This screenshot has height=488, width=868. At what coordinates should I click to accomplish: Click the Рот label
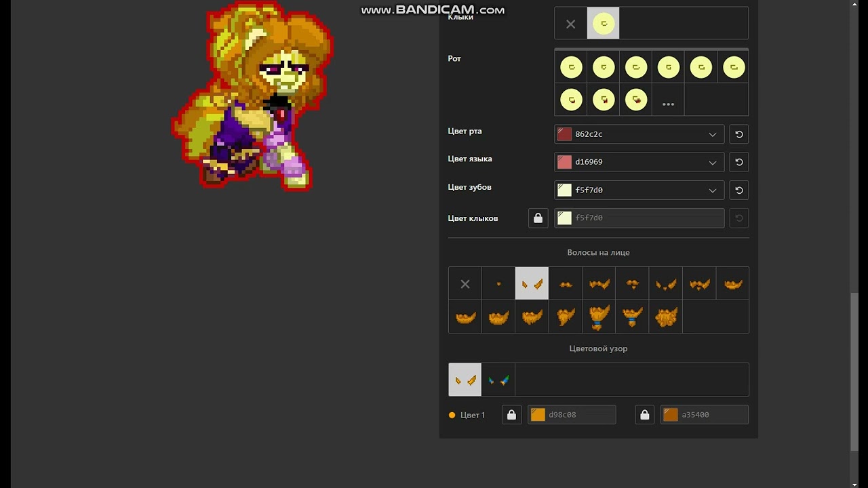click(x=454, y=59)
